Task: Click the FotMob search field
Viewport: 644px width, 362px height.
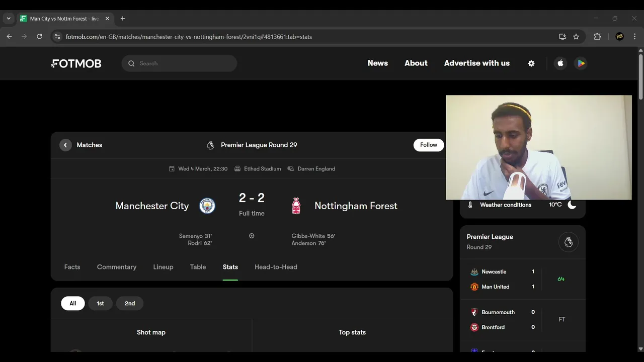Action: point(179,63)
